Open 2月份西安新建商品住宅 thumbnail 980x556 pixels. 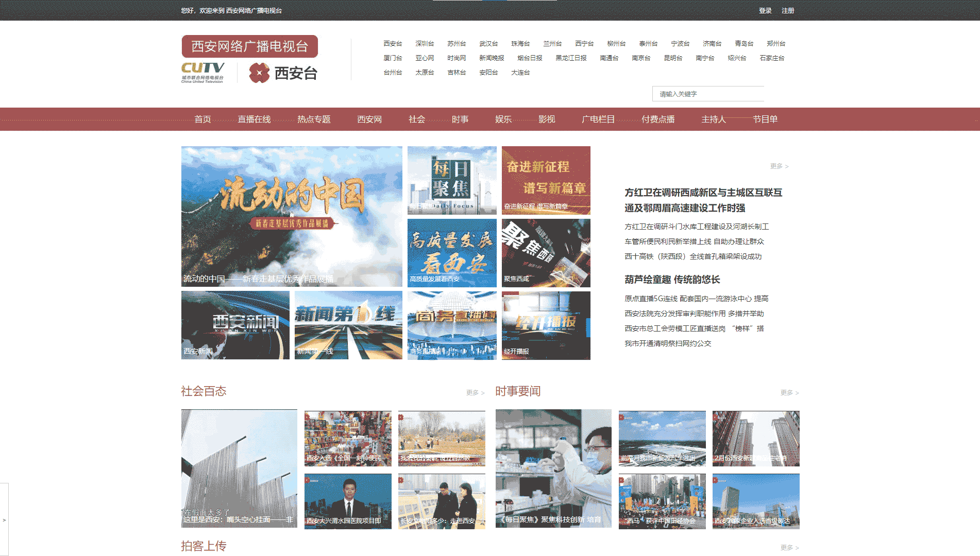pyautogui.click(x=756, y=439)
